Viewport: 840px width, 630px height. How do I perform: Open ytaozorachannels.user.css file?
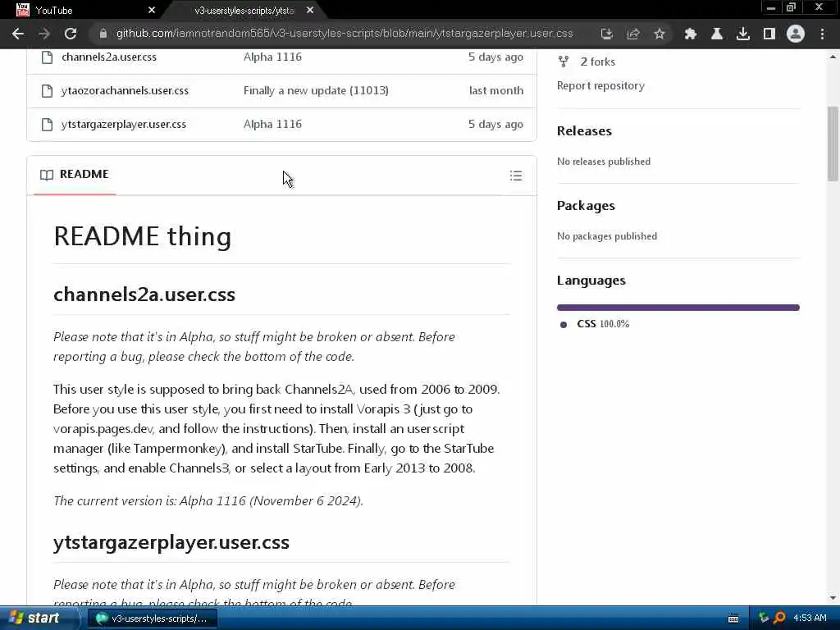pos(125,90)
